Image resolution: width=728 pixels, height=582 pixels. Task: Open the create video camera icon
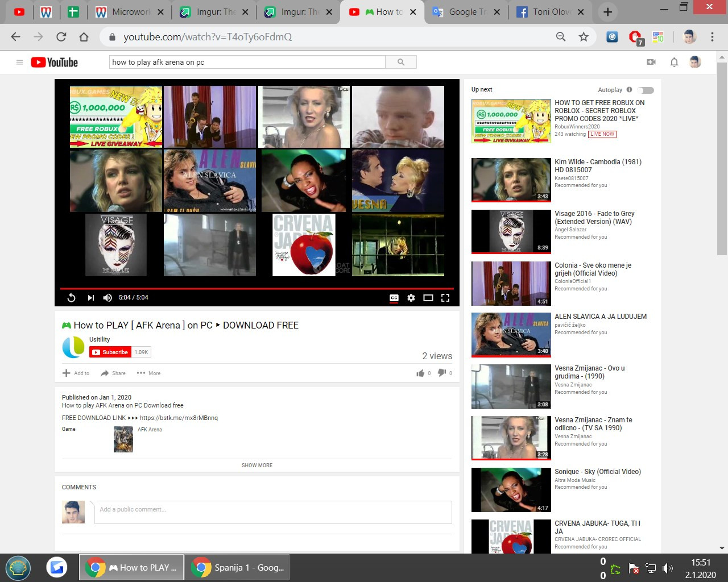[x=651, y=62]
